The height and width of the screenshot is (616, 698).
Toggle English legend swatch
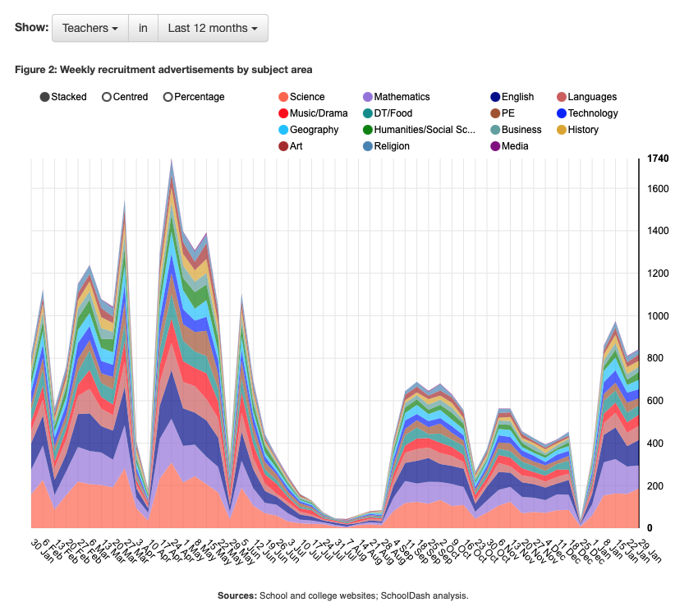495,97
